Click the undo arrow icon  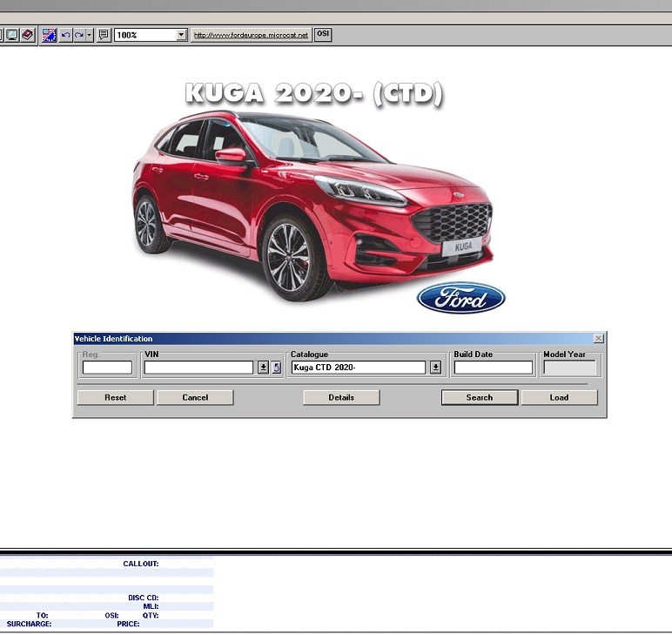click(x=65, y=35)
